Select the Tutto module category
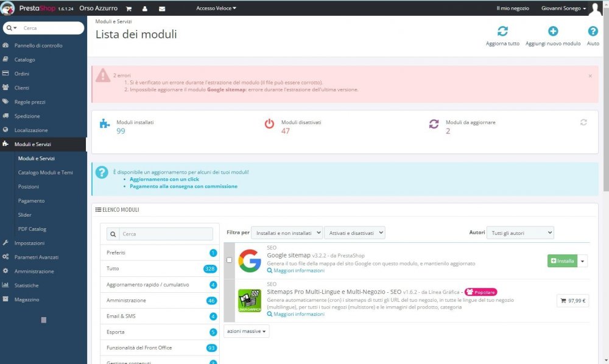The height and width of the screenshot is (364, 609). (x=160, y=268)
